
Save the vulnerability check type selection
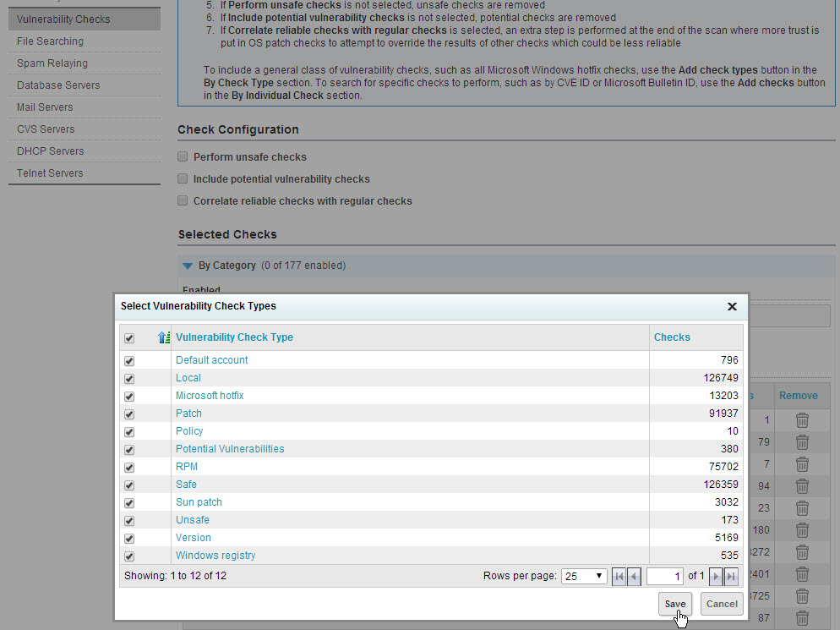pyautogui.click(x=674, y=604)
